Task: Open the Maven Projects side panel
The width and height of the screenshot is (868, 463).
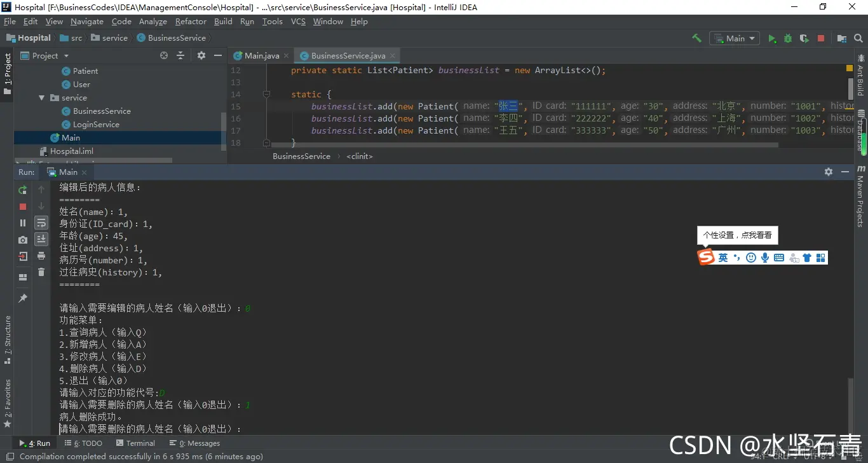Action: (x=861, y=196)
